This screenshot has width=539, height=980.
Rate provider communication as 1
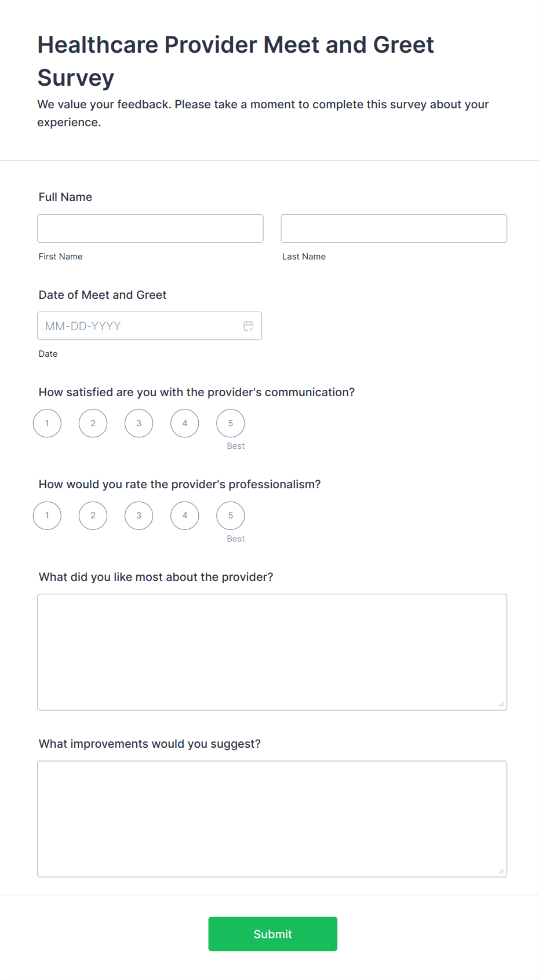coord(47,423)
